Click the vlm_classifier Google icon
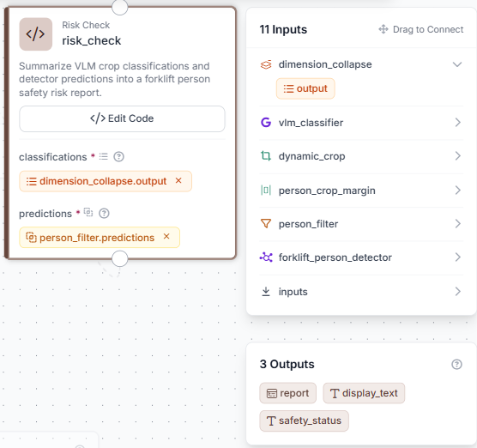 [266, 123]
